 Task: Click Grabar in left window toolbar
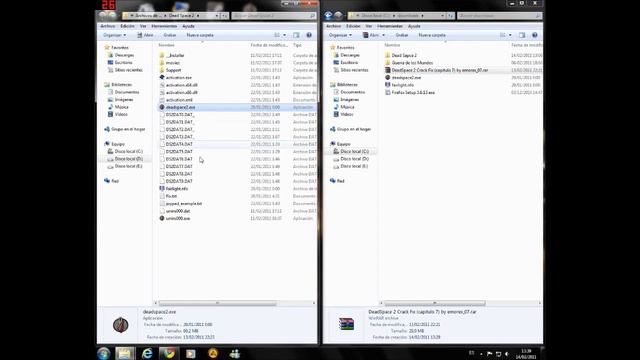coord(170,35)
